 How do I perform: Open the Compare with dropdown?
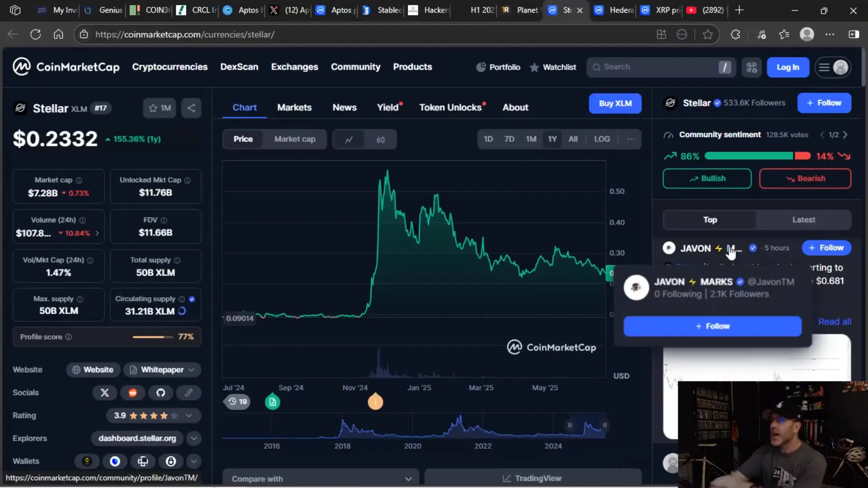(x=321, y=479)
